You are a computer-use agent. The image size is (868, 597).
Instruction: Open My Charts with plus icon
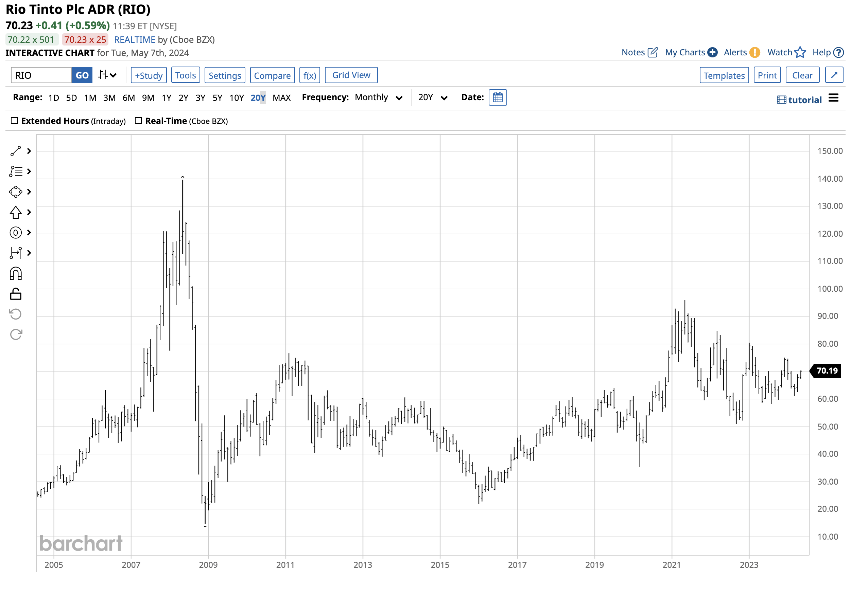712,52
